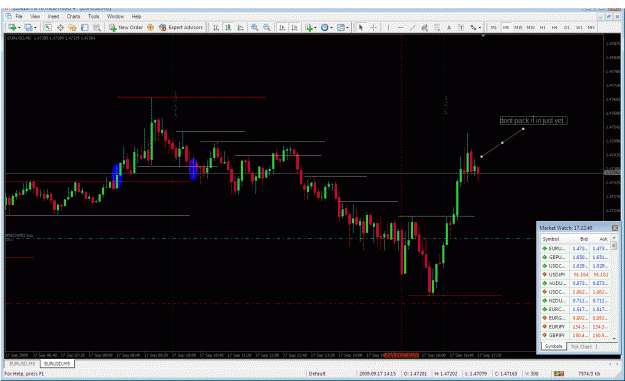This screenshot has width=625, height=381.
Task: Open the Strategy Tester icon
Action: 97,27
